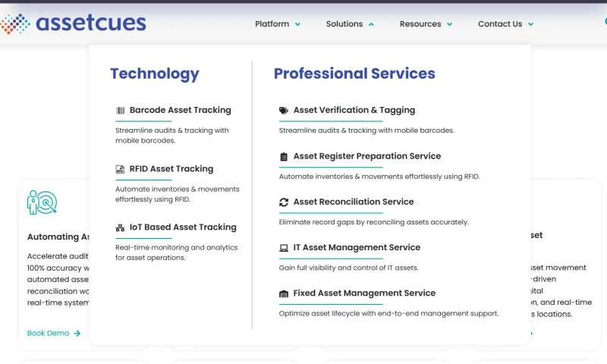
Task: Expand the Contact Us dropdown chevron
Action: [x=530, y=24]
